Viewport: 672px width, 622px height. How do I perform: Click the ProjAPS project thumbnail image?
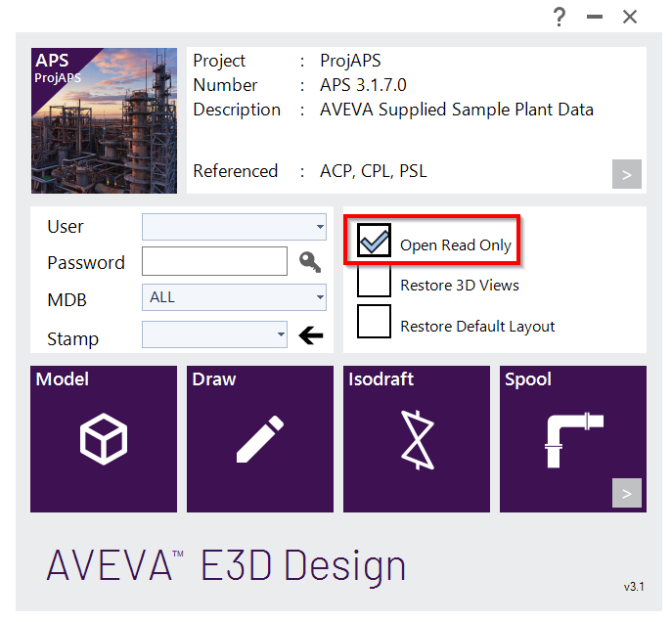pos(104,120)
